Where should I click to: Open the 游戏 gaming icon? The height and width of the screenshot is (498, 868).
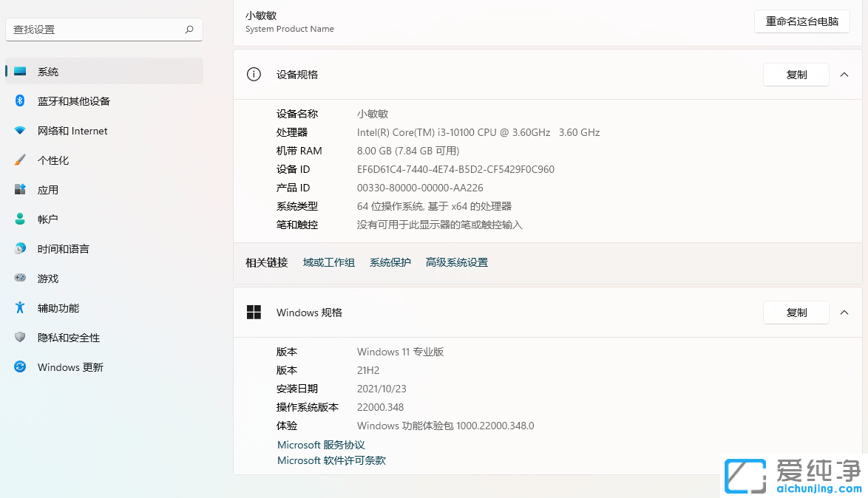(21, 279)
